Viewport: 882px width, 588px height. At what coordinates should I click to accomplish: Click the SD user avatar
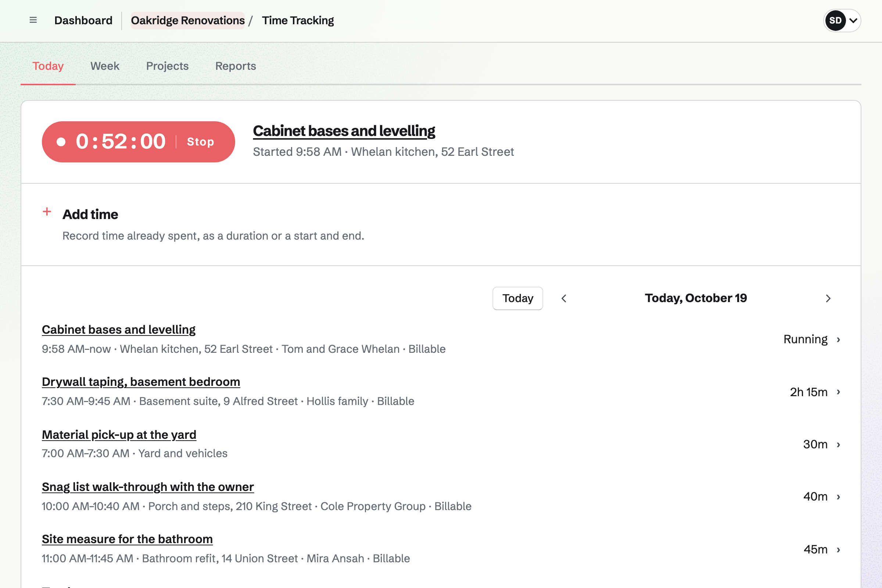pyautogui.click(x=835, y=21)
